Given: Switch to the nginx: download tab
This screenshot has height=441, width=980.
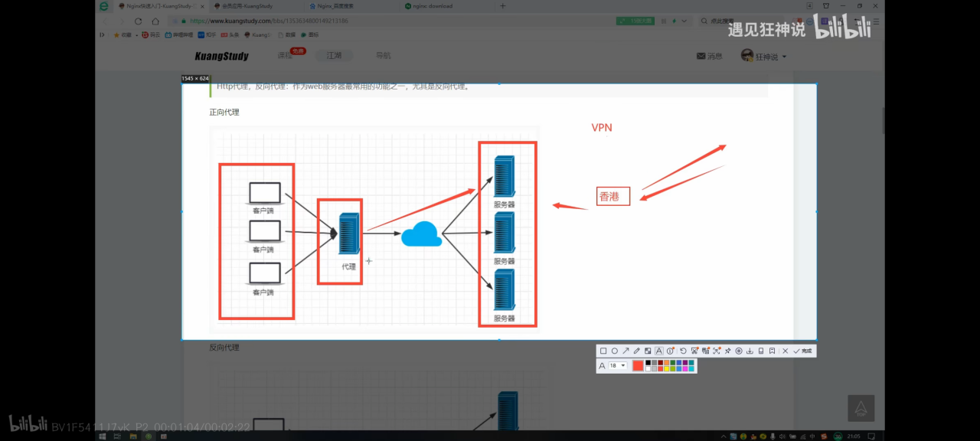Looking at the screenshot, I should [x=433, y=6].
